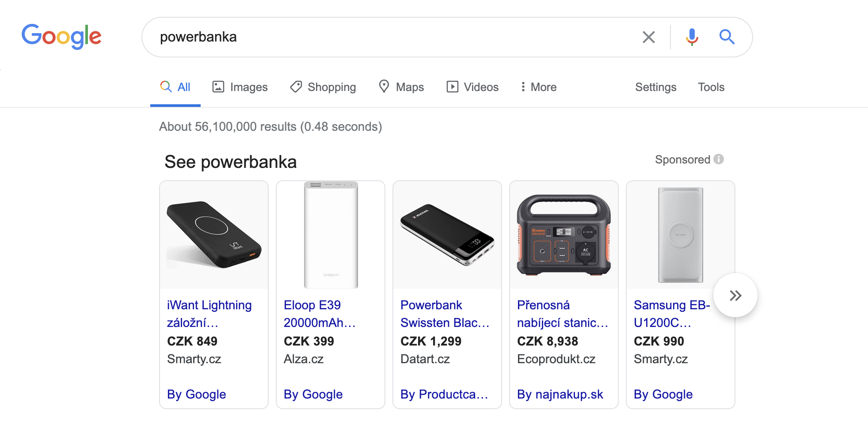Open the Videos tab
The image size is (868, 433).
[472, 87]
